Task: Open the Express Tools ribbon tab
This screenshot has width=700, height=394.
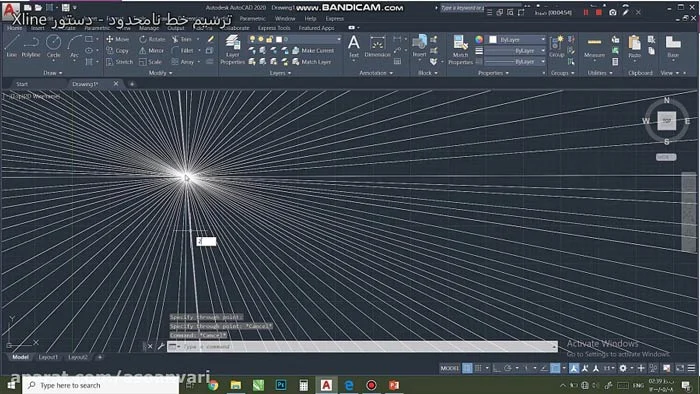Action: pos(274,28)
